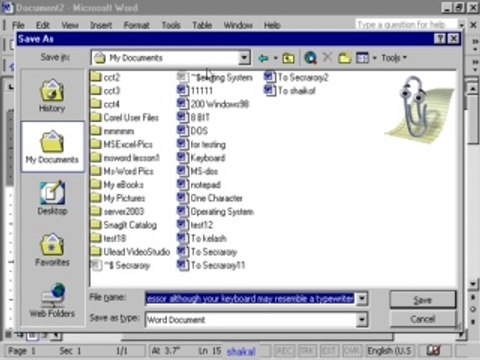The height and width of the screenshot is (360, 480).
Task: Open the Views dropdown arrow
Action: point(374,58)
